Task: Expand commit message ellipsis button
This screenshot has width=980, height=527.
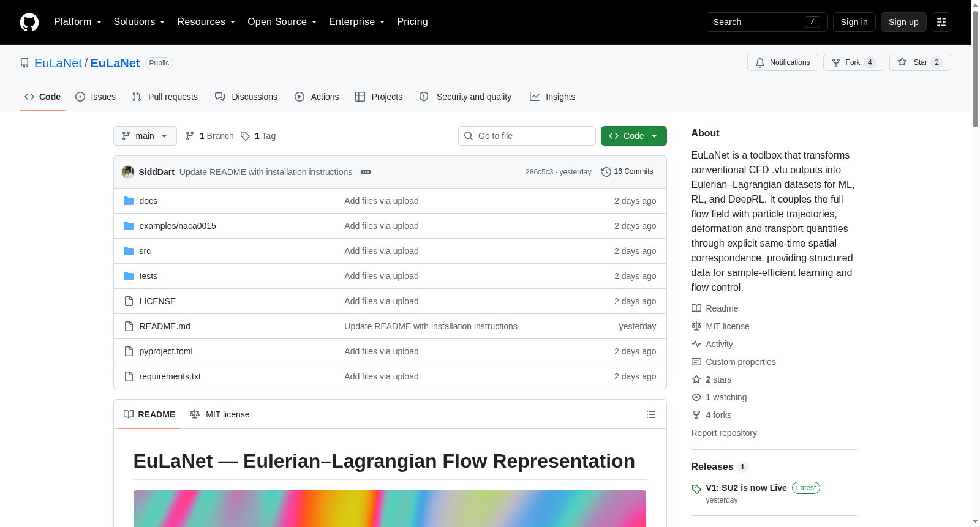Action: (x=366, y=172)
